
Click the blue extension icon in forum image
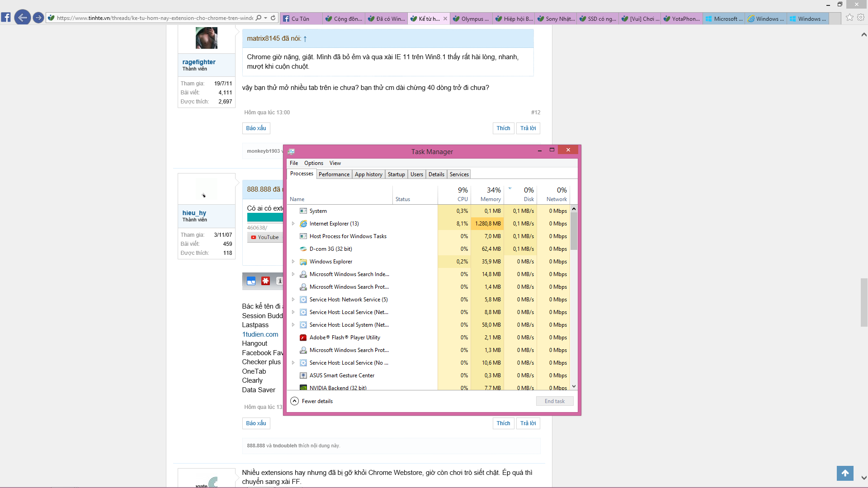251,281
